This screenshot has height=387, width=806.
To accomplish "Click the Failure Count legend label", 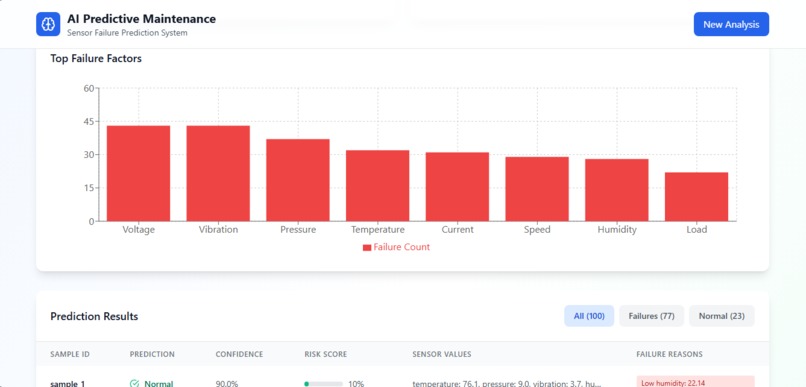I will [x=401, y=247].
